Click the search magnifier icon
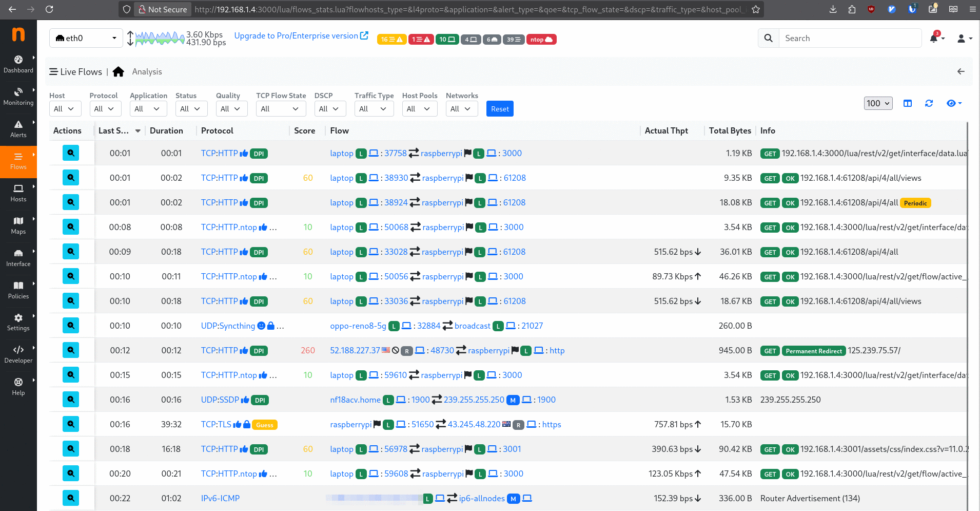The height and width of the screenshot is (511, 980). tap(768, 39)
